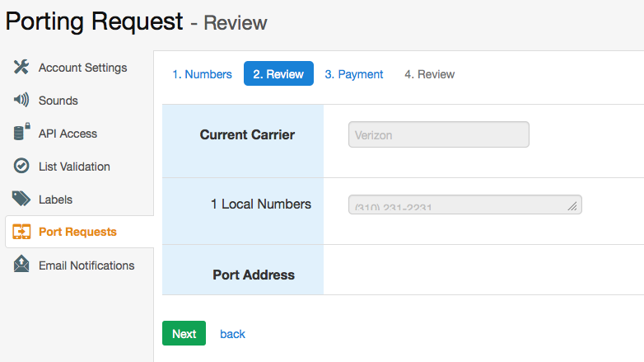
Task: Click the checkmark icon for List Validation
Action: click(x=21, y=167)
